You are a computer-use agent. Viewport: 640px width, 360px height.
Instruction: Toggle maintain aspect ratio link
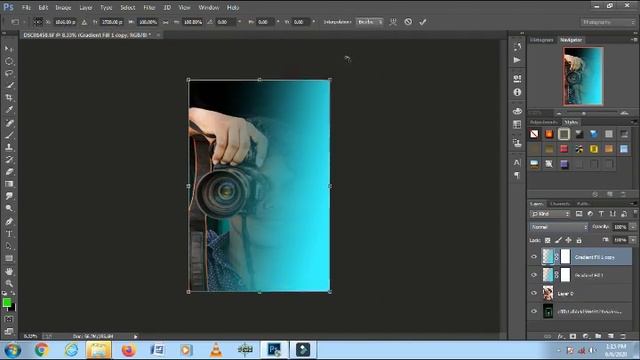tap(165, 22)
